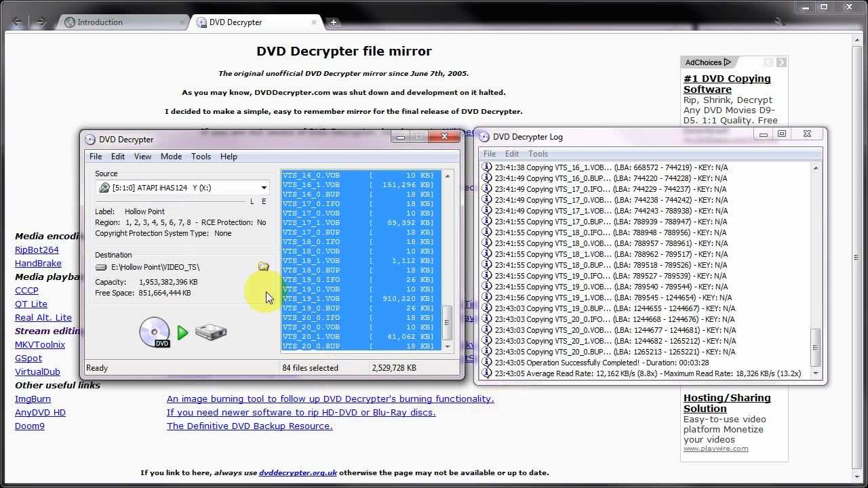Open File menu in DVD Decrypter
Viewport: 868px width, 488px height.
click(x=96, y=157)
